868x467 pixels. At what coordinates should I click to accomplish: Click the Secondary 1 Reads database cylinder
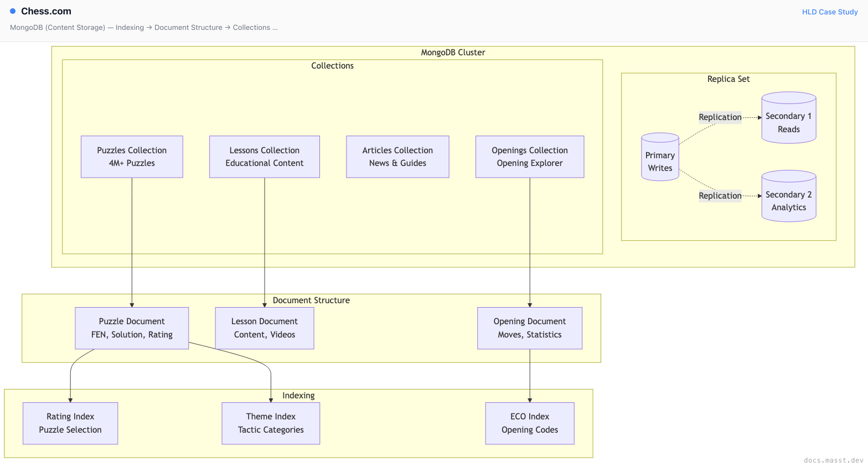coord(789,117)
